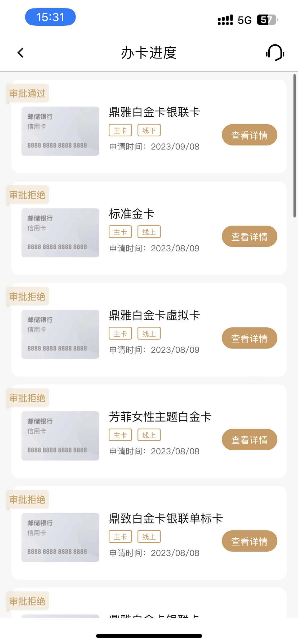This screenshot has height=644, width=298.
Task: Tap 审批拒绝 badge on 标准金卡
Action: pos(28,195)
